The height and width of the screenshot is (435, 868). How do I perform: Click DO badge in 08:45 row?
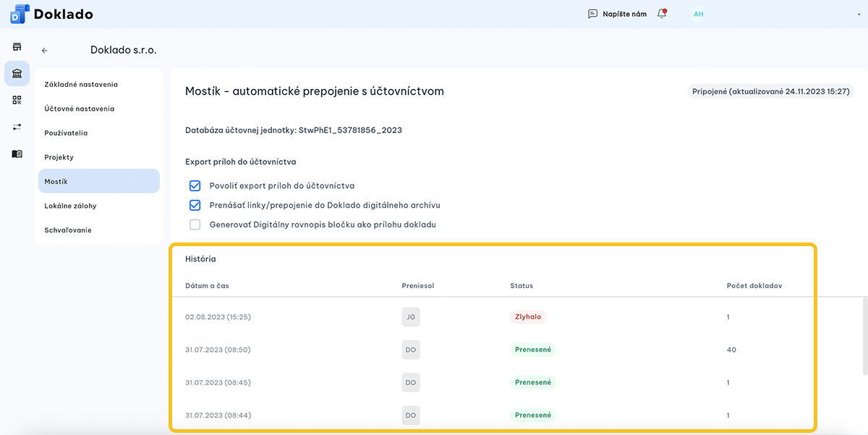point(411,382)
